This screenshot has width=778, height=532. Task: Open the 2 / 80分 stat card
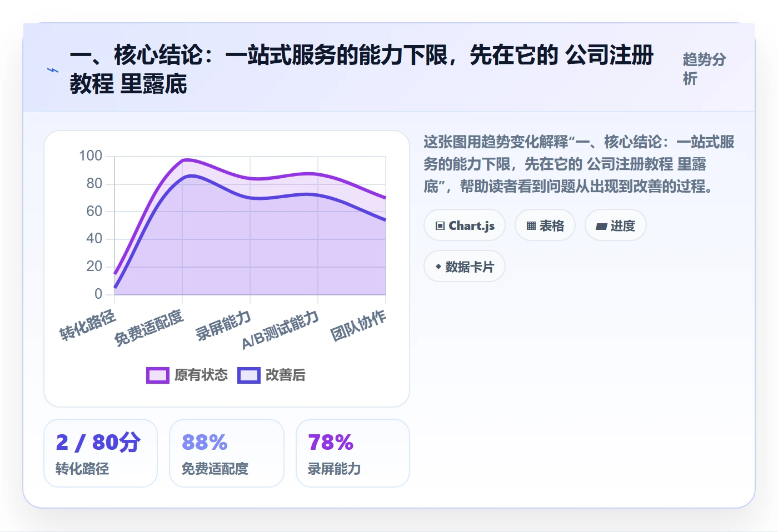point(101,453)
